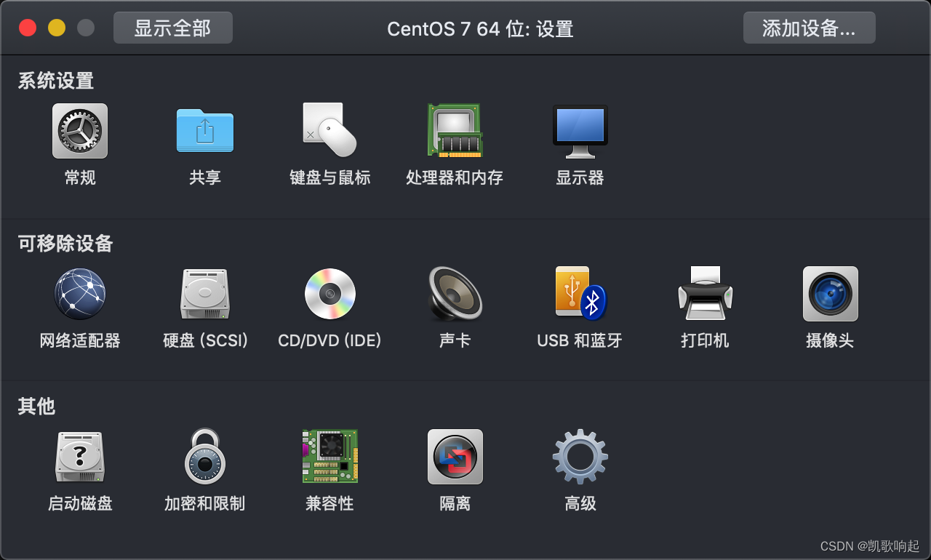Minimize the window with yellow button
The image size is (931, 560).
click(57, 28)
